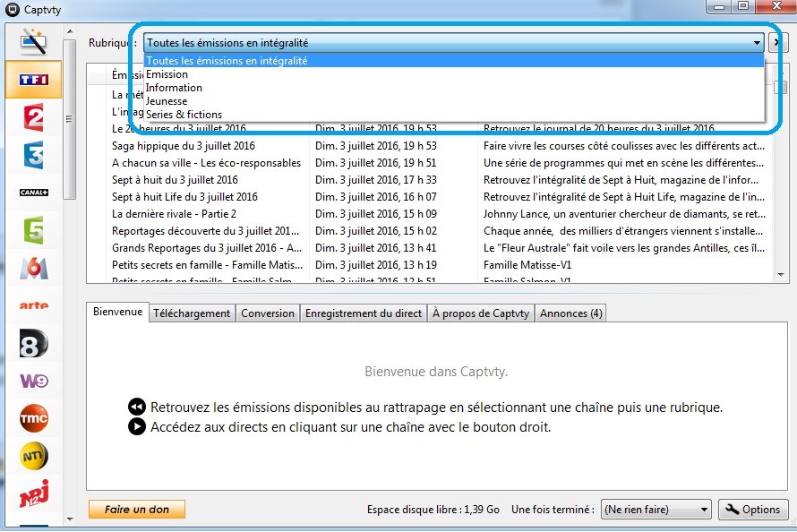Show the 'À propos de Captvty' tab
Screen dimensions: 797x532
click(x=481, y=313)
